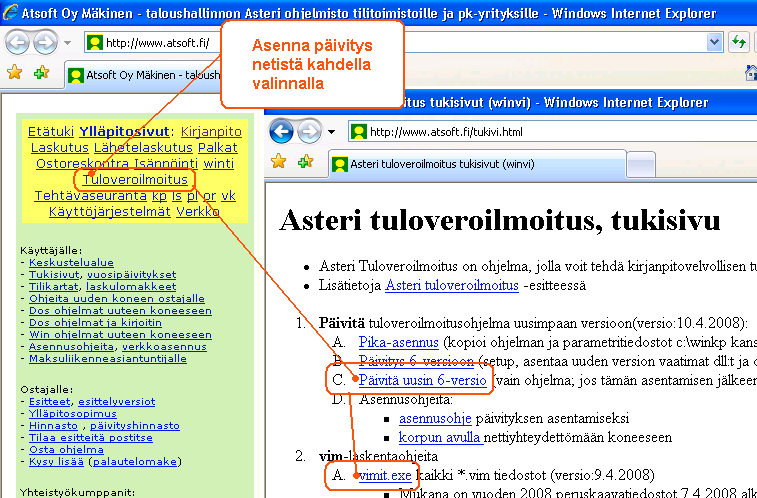Click Päivitä uusin 6-versio link
The width and height of the screenshot is (757, 498).
pos(422,380)
